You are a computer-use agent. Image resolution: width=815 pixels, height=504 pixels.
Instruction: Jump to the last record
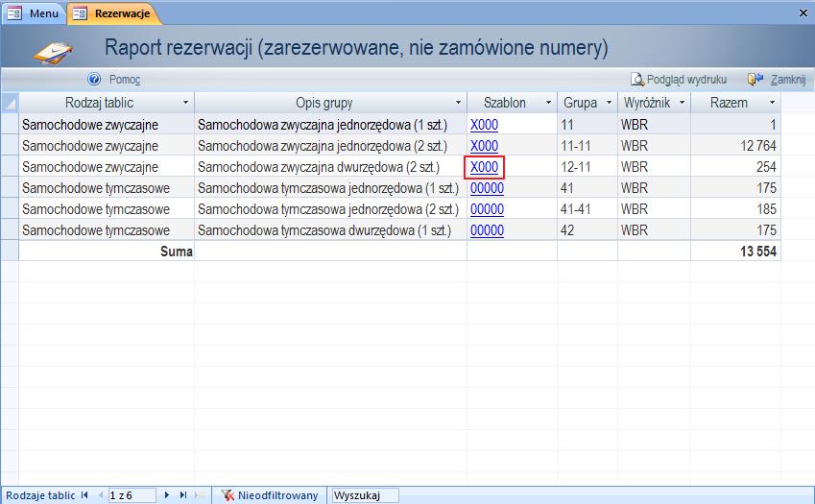point(182,495)
